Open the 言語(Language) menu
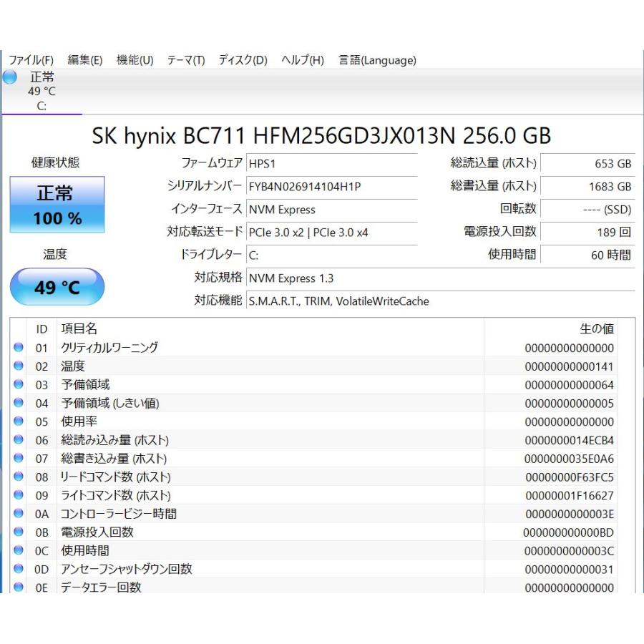This screenshot has width=644, height=644. coord(377,60)
